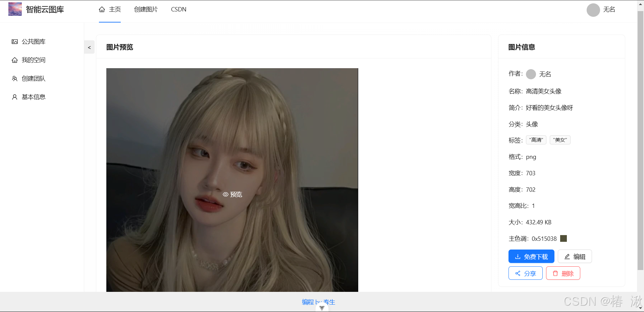
Task: Click the user avatar in header
Action: (593, 10)
